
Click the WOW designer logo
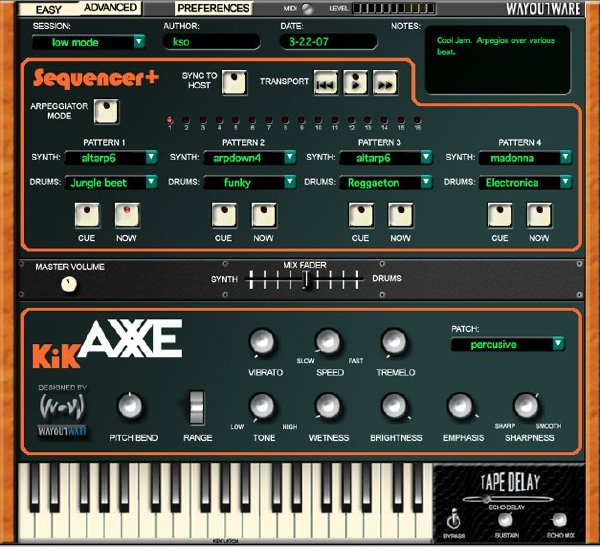pyautogui.click(x=62, y=407)
